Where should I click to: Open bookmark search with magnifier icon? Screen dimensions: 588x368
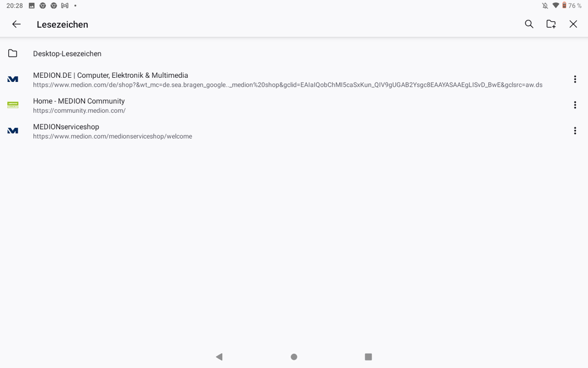(x=528, y=24)
